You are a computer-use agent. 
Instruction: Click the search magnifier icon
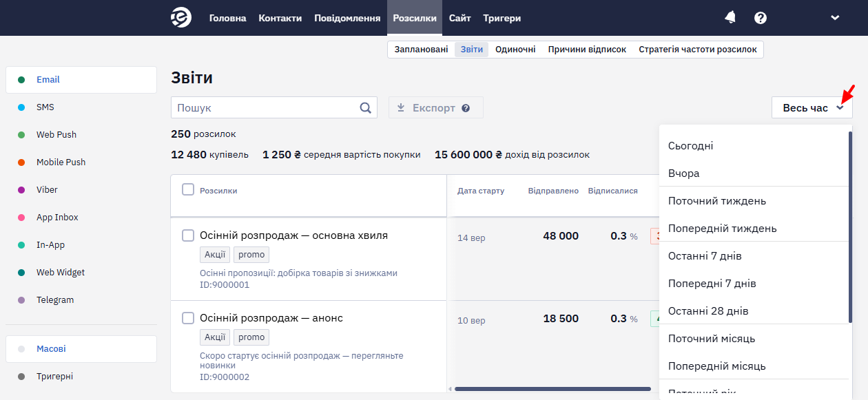click(x=366, y=107)
